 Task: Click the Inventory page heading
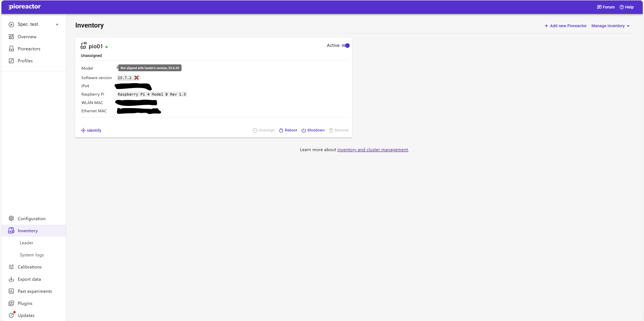pos(89,25)
